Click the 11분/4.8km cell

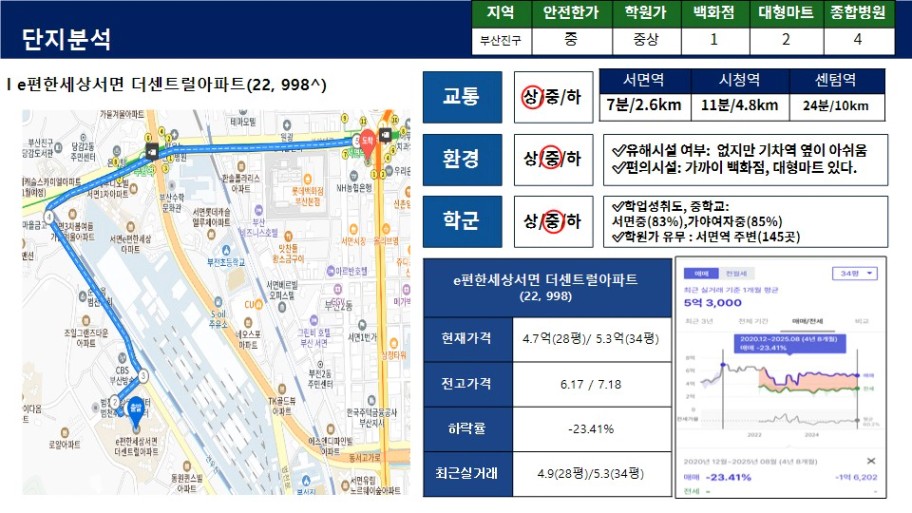tap(740, 106)
